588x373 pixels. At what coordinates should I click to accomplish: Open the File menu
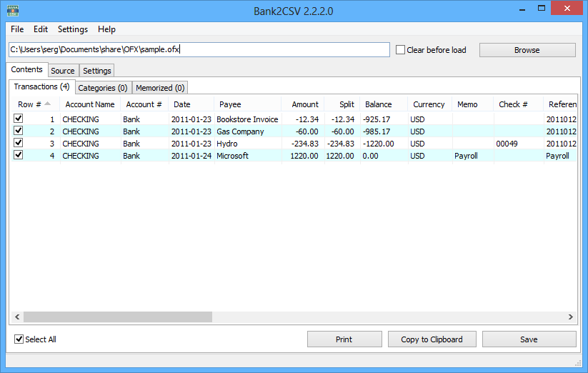(x=17, y=29)
